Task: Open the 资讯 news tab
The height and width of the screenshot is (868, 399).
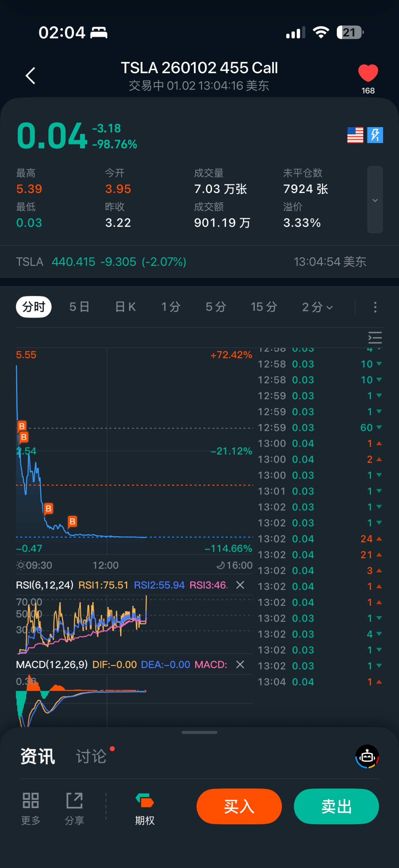Action: [38, 757]
